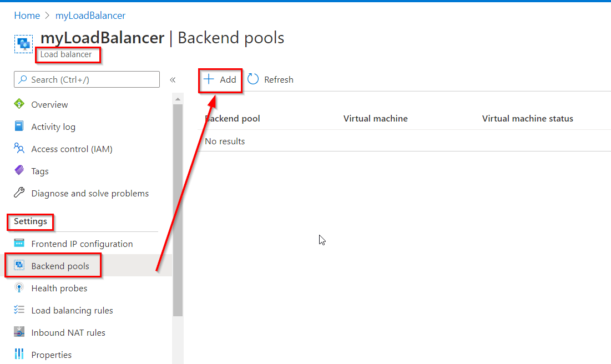Viewport: 611px width, 364px height.
Task: Select the Tags icon
Action: click(x=19, y=171)
